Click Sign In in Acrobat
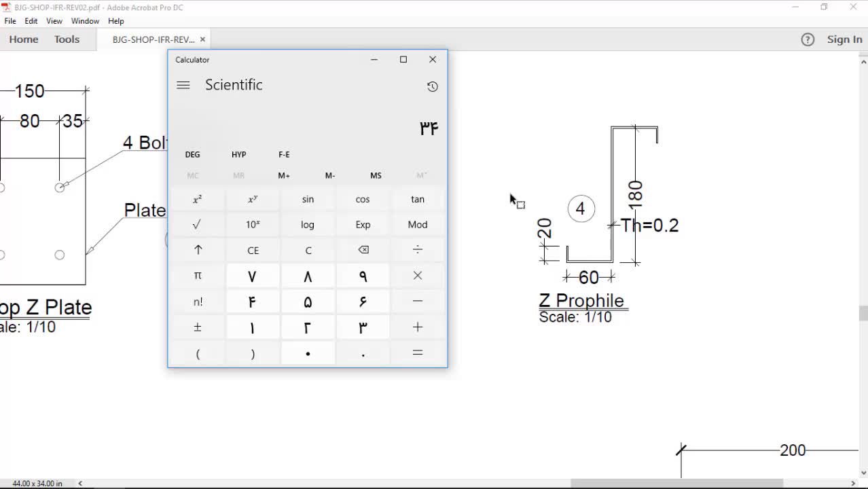The width and height of the screenshot is (868, 489). pos(844,39)
